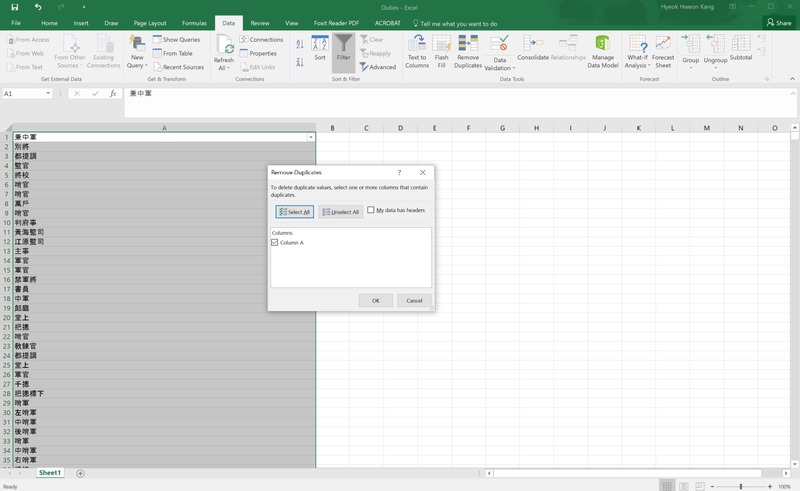Sort Z to A descending

299,62
